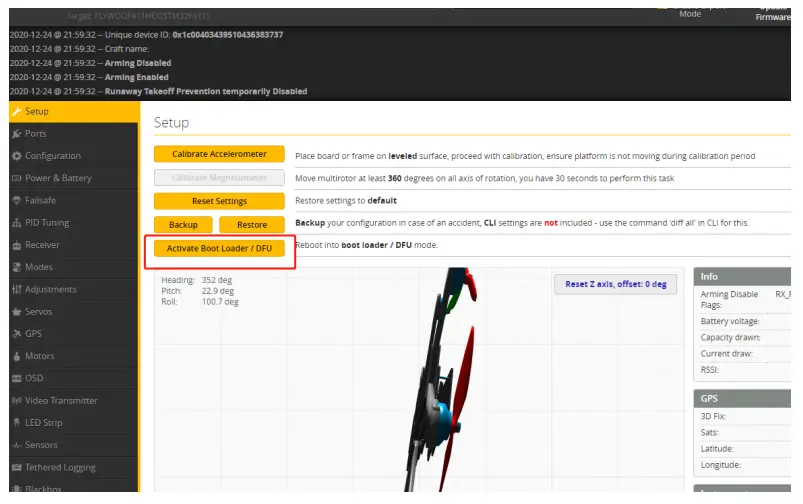Click Reset Settings button
Viewport: 803px width, 504px height.
point(219,201)
